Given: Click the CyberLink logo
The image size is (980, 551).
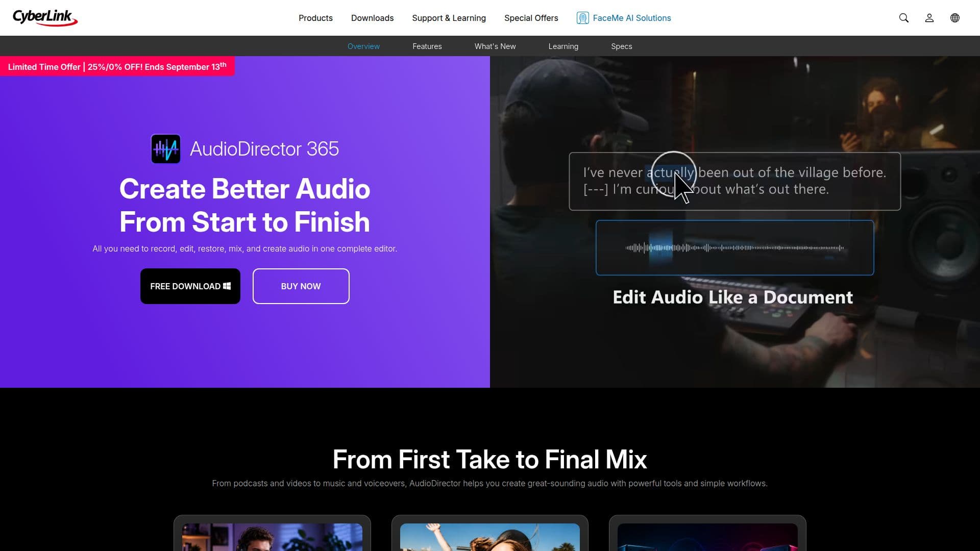Looking at the screenshot, I should point(45,18).
